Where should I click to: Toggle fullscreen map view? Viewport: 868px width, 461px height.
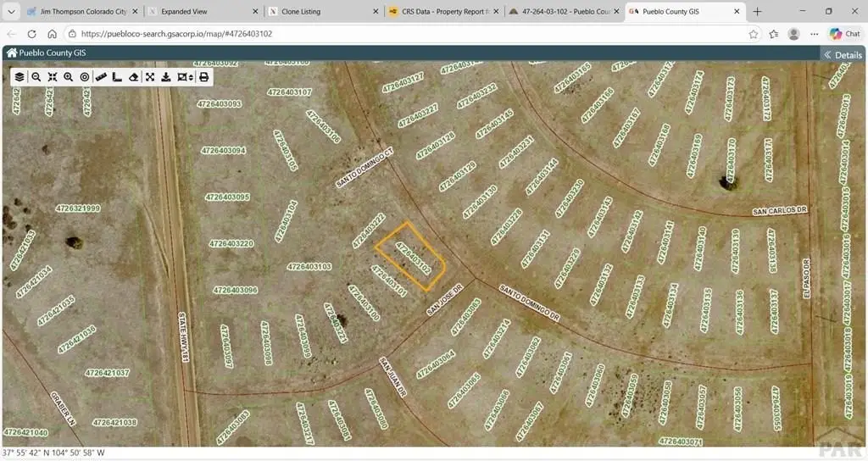tap(150, 76)
